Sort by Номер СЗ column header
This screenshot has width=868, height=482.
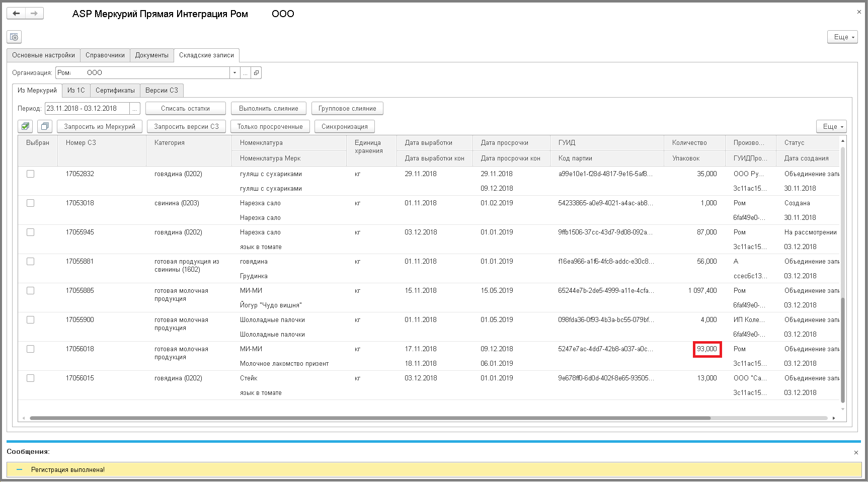(102, 150)
